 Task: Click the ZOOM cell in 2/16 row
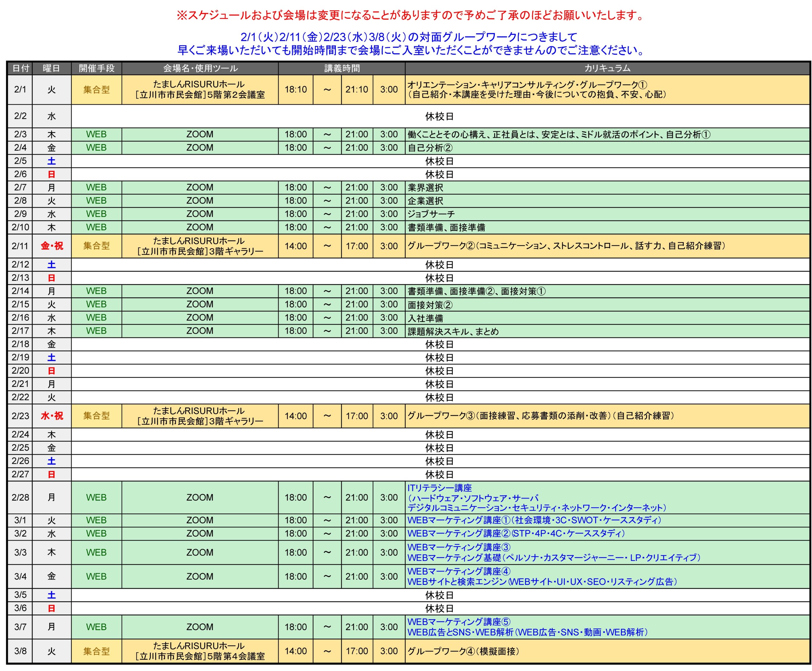(x=200, y=318)
